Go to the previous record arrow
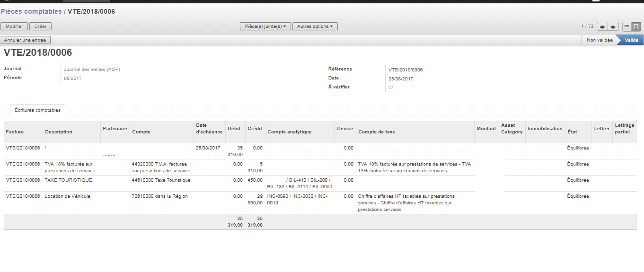This screenshot has height=272, width=644. 602,26
